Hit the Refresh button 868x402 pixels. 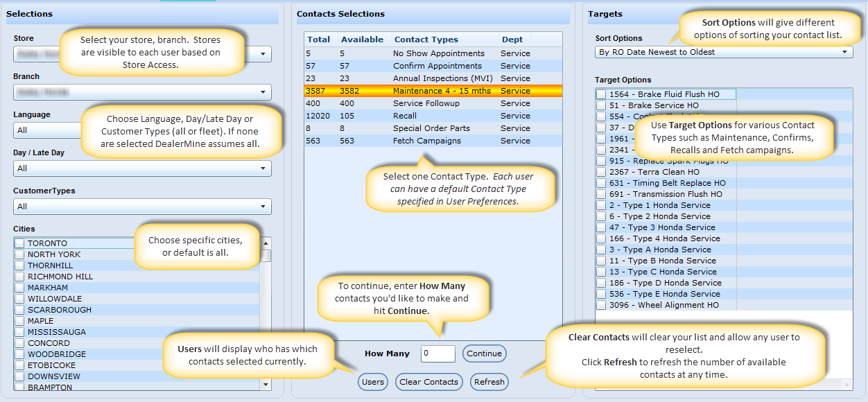click(x=489, y=382)
